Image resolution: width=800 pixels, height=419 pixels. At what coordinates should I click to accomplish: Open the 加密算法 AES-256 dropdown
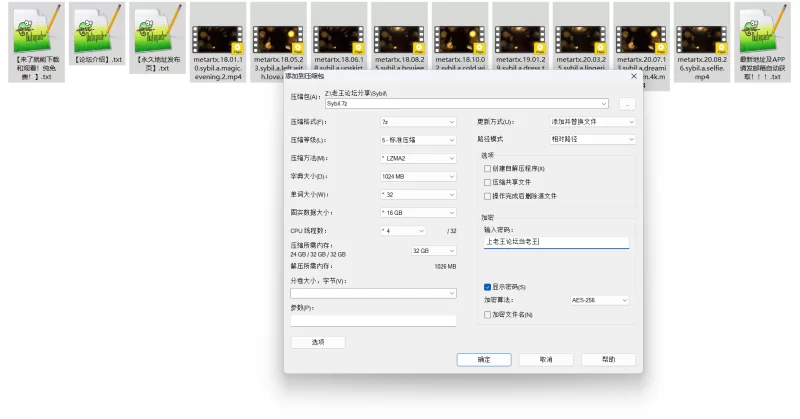[599, 300]
